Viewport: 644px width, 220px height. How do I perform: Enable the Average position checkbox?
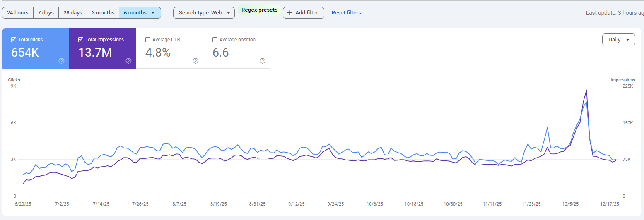coord(215,40)
